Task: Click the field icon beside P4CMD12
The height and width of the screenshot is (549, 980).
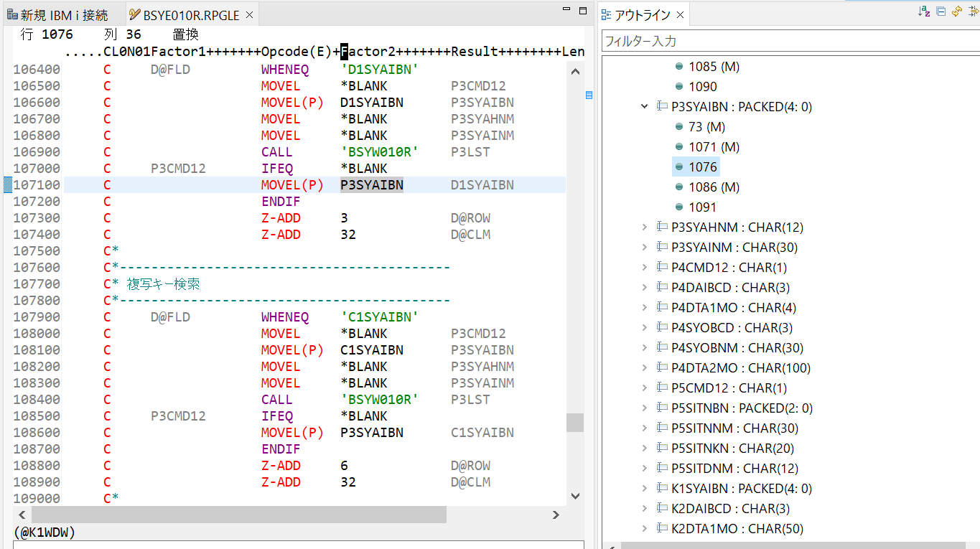Action: point(662,267)
